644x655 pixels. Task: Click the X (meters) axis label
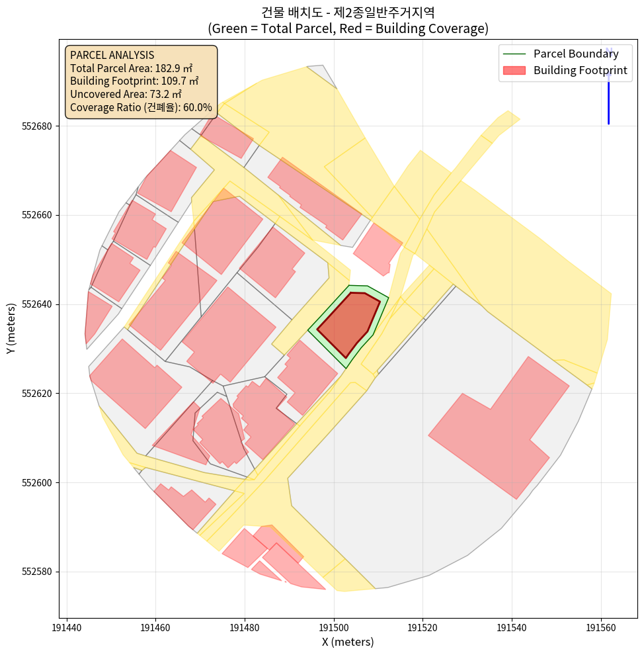(347, 642)
